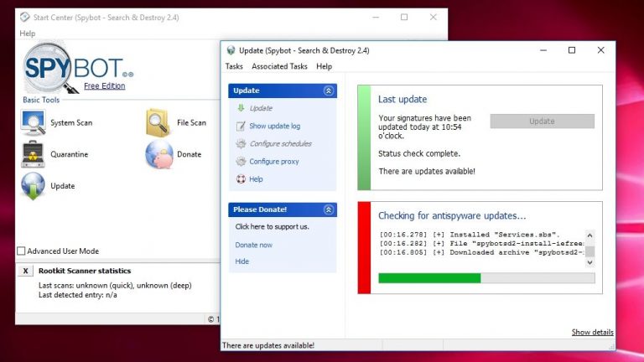
Task: Click the 'Last update' heading
Action: [x=402, y=100]
